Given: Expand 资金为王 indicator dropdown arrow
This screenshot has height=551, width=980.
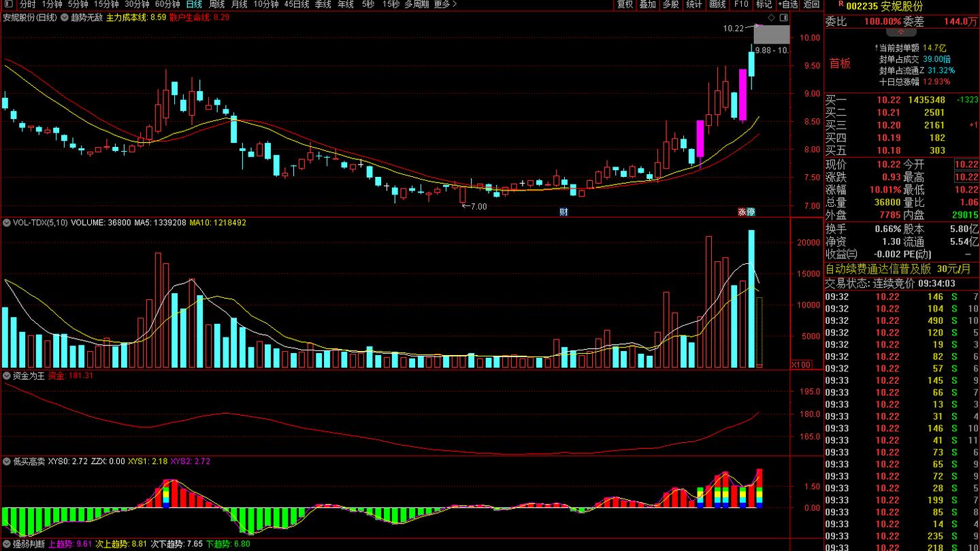Looking at the screenshot, I should pyautogui.click(x=7, y=375).
